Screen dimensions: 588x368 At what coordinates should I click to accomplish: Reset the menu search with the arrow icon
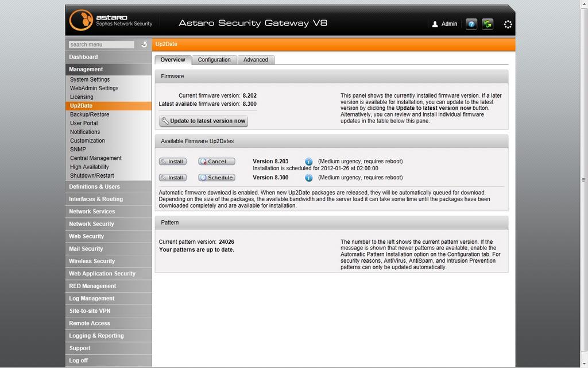(x=144, y=44)
